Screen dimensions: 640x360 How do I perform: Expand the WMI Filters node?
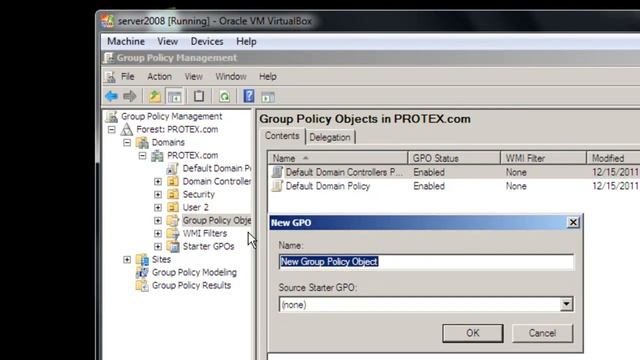click(x=158, y=234)
